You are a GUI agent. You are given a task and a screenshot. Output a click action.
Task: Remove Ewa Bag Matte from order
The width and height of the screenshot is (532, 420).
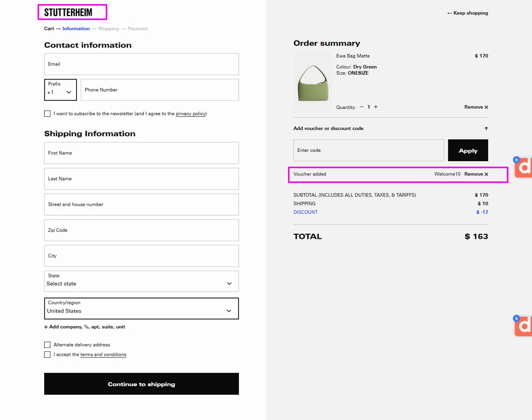coord(476,107)
